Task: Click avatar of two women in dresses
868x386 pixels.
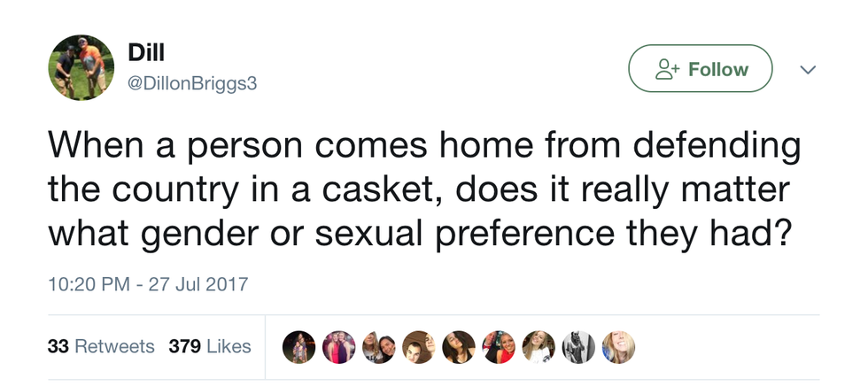Action: (337, 347)
